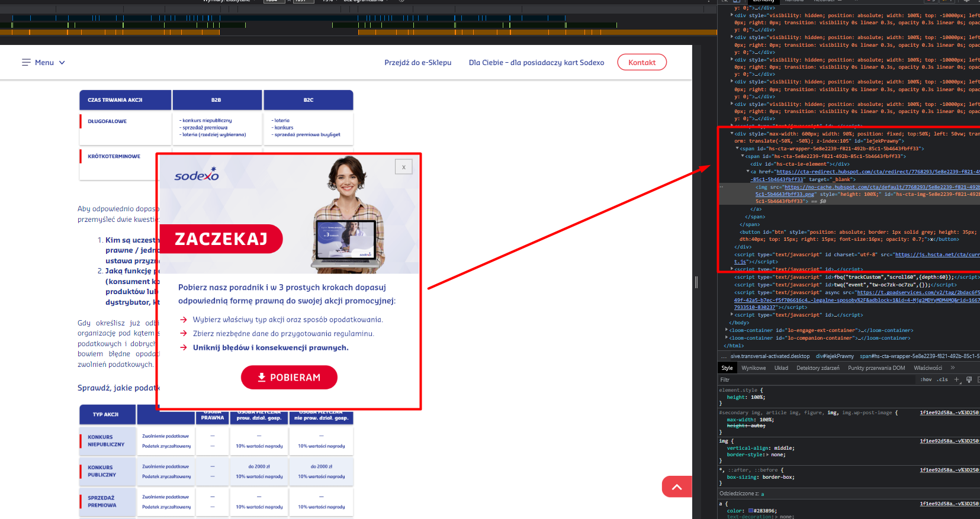Open the Punkty przerwania DOM tab
The height and width of the screenshot is (519, 980).
876,368
